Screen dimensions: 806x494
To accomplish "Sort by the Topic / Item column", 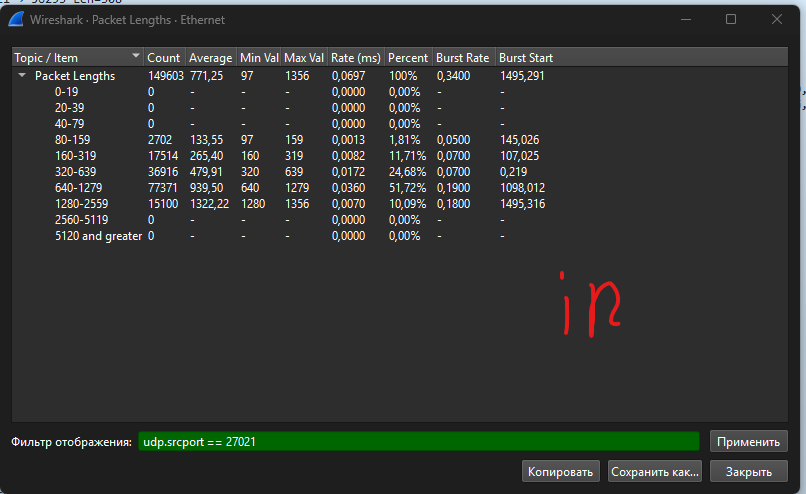I will pos(70,58).
